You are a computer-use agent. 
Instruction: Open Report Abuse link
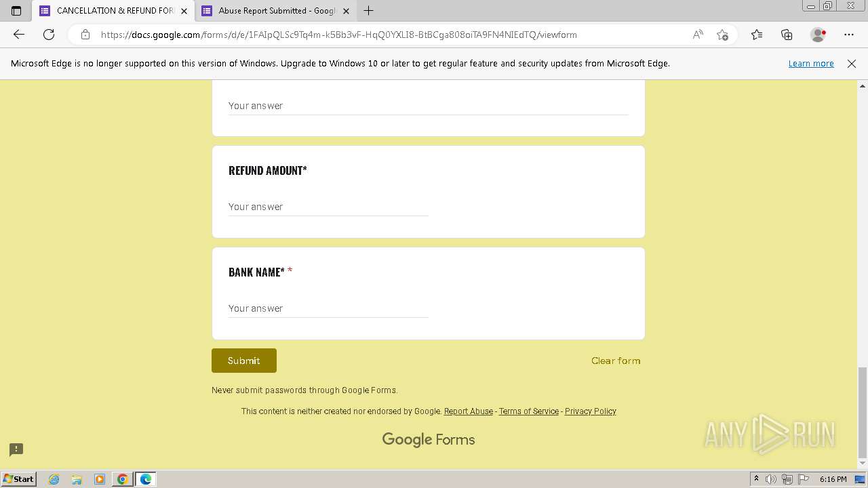(x=469, y=411)
